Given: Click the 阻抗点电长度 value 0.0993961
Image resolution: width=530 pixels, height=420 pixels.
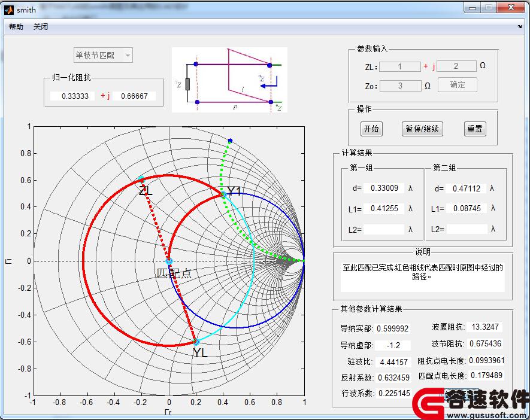Looking at the screenshot, I should (486, 360).
